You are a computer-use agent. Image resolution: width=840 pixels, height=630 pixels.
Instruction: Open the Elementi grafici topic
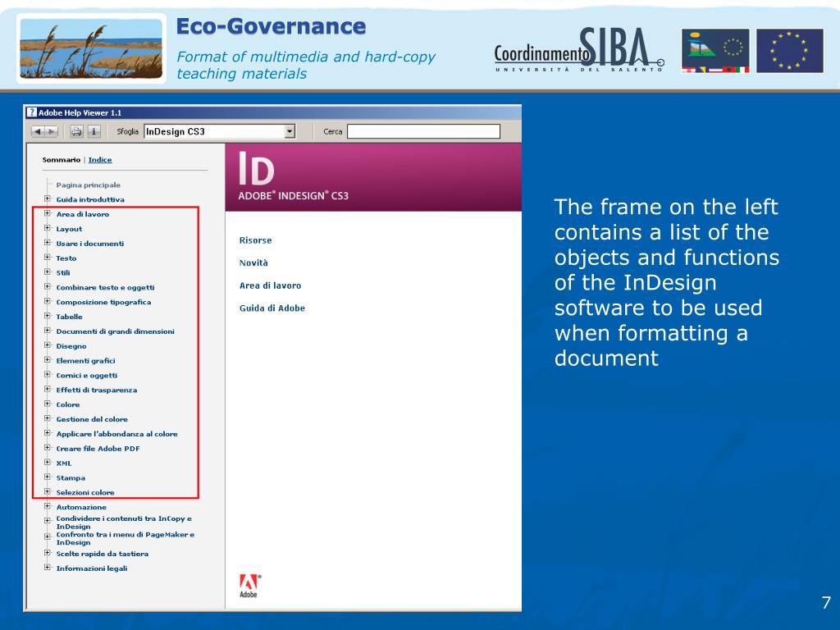(85, 361)
